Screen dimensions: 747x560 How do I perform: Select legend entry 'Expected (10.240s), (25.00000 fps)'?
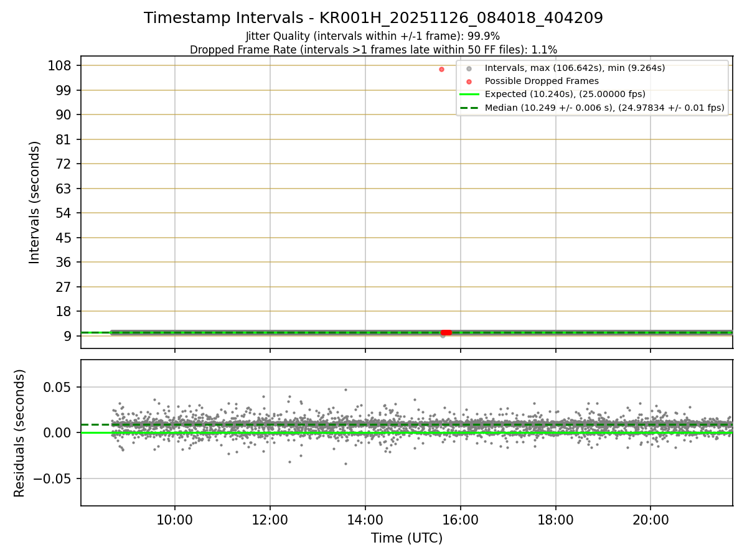565,95
